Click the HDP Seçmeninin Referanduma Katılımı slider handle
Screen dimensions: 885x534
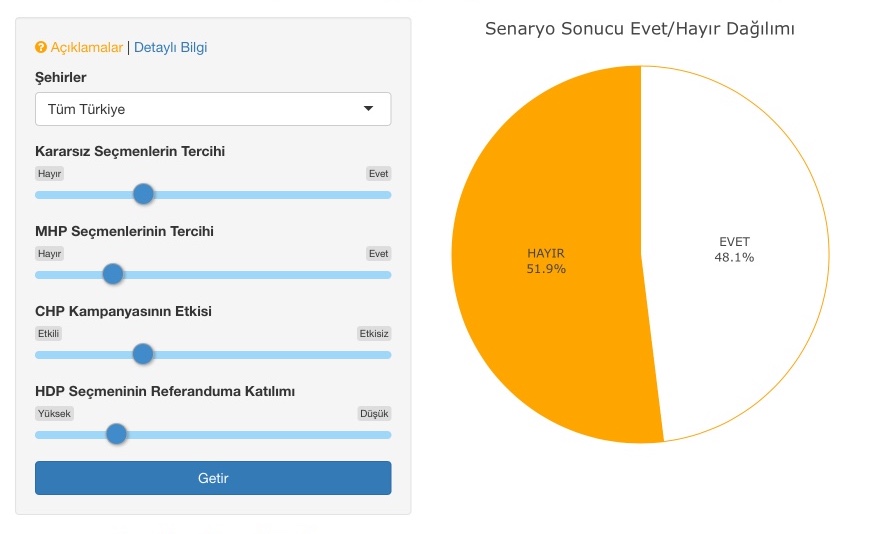117,435
